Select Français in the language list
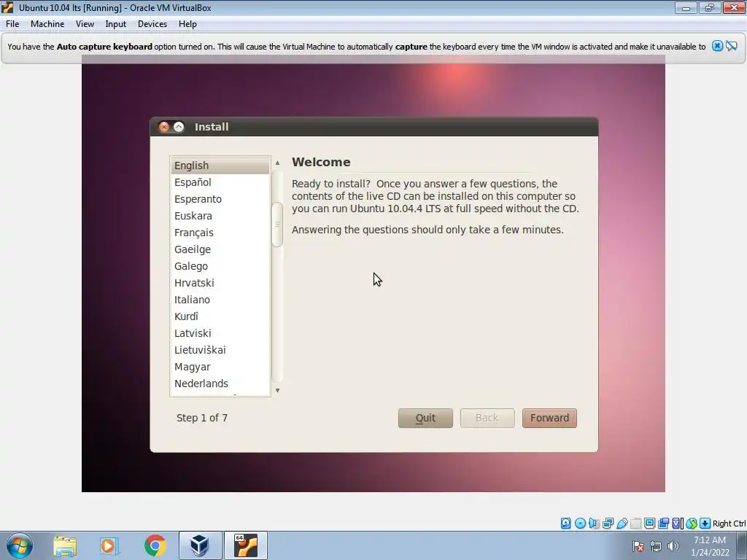747x560 pixels. (220, 233)
